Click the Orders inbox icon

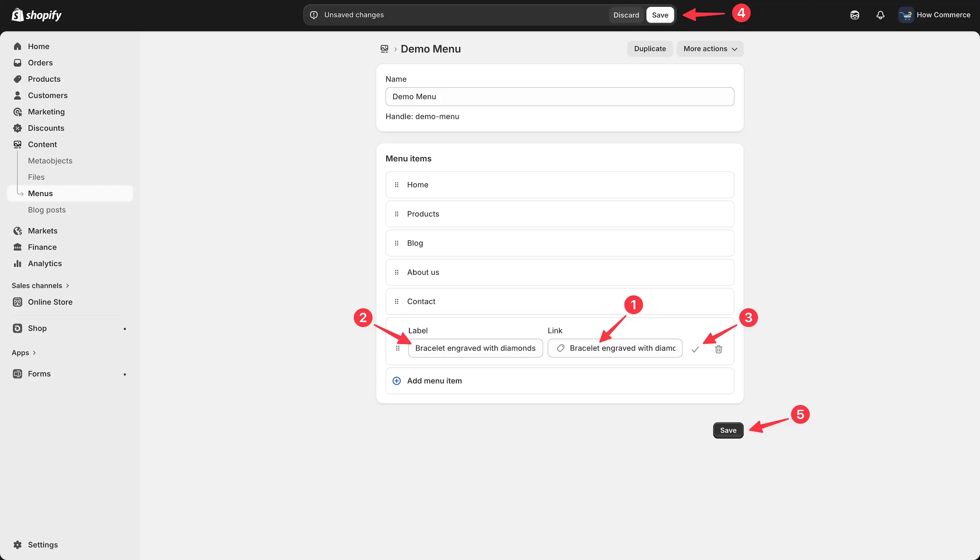17,63
